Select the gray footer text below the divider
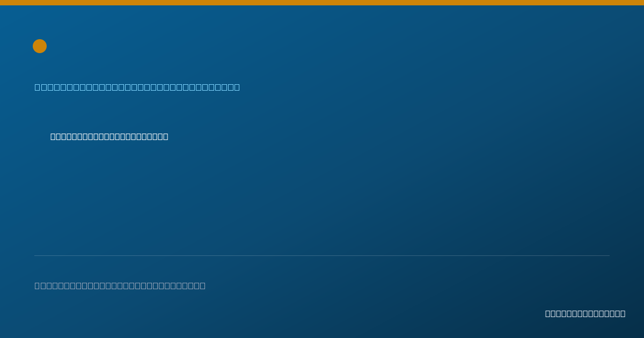The height and width of the screenshot is (338, 644). [x=120, y=285]
